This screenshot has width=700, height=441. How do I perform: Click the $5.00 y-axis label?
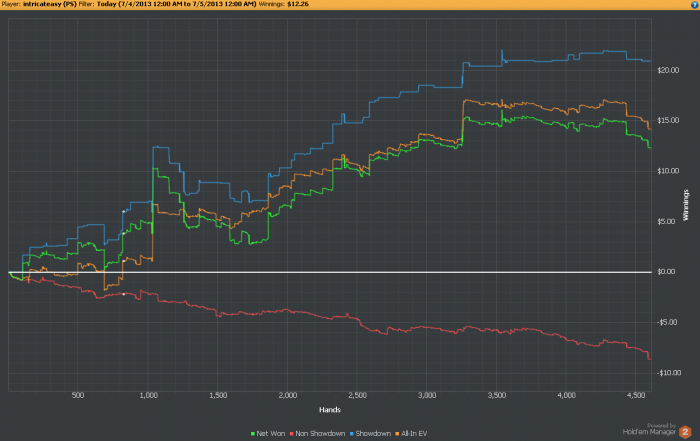tap(666, 221)
